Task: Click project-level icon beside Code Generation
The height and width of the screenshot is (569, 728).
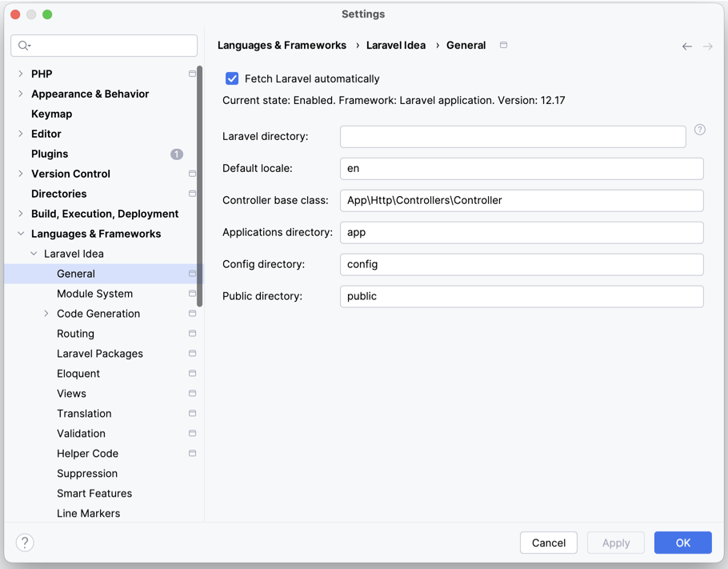Action: click(192, 314)
